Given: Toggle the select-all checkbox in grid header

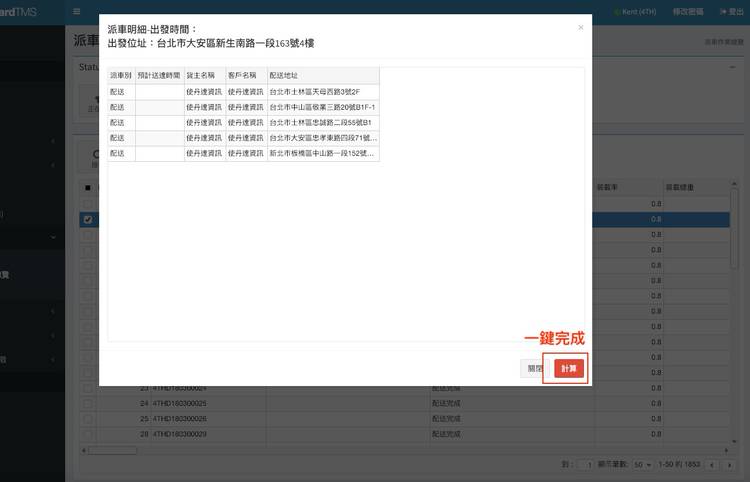Looking at the screenshot, I should point(88,188).
